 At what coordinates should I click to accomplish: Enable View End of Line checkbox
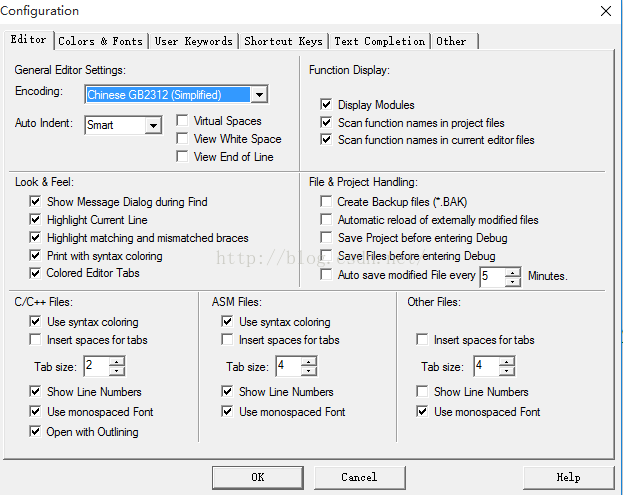pyautogui.click(x=182, y=156)
